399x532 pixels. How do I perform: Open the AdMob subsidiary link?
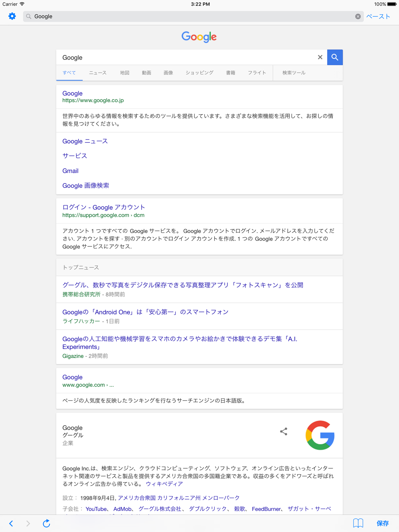click(x=122, y=509)
